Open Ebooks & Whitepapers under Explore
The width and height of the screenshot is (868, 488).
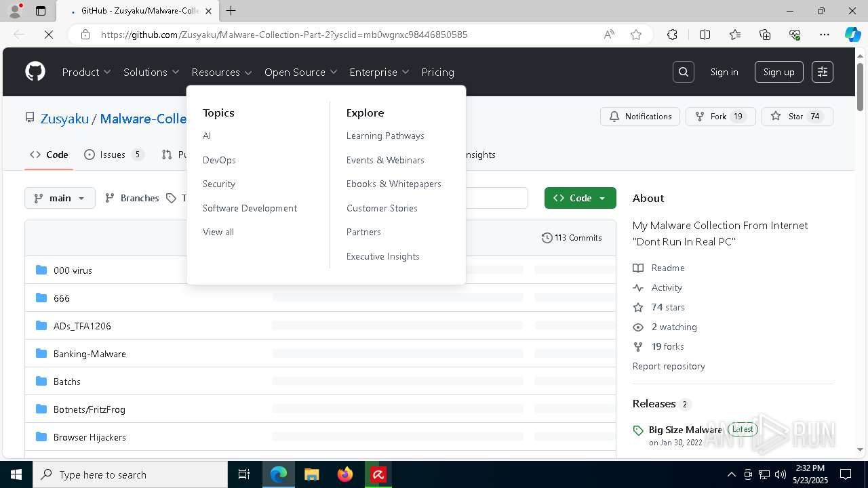[393, 184]
